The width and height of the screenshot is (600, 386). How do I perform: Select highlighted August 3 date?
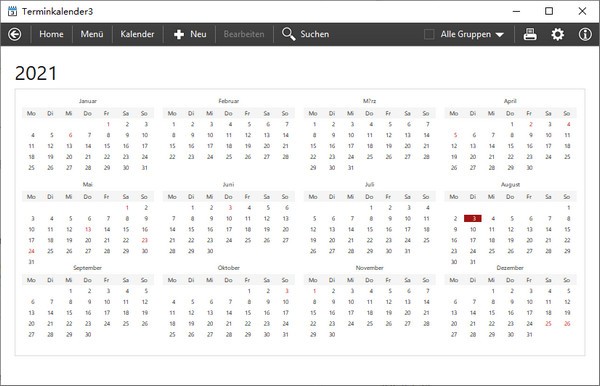pyautogui.click(x=473, y=218)
